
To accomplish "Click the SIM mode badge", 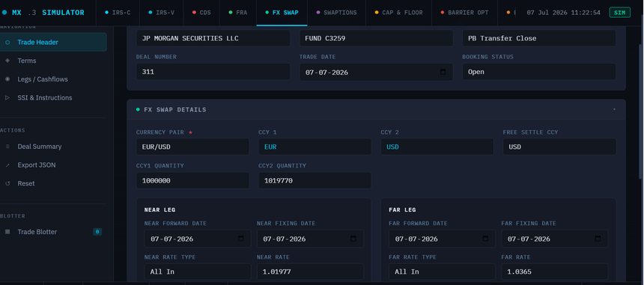I will tap(620, 13).
